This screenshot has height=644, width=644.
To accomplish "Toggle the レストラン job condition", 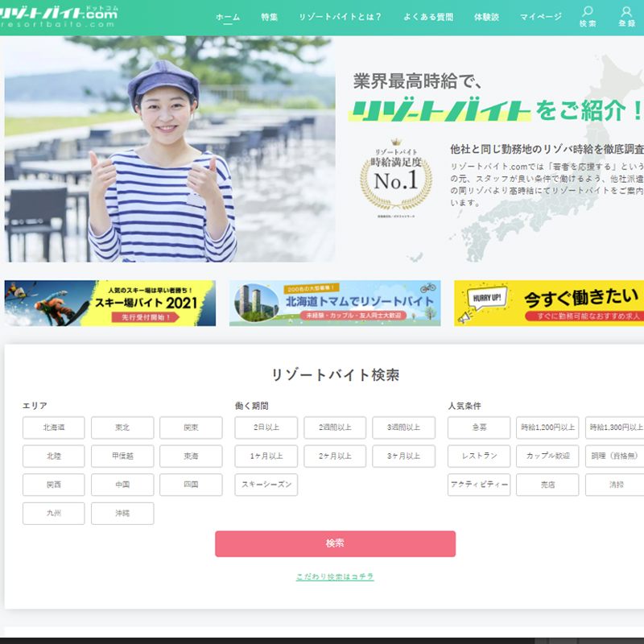I will 479,456.
